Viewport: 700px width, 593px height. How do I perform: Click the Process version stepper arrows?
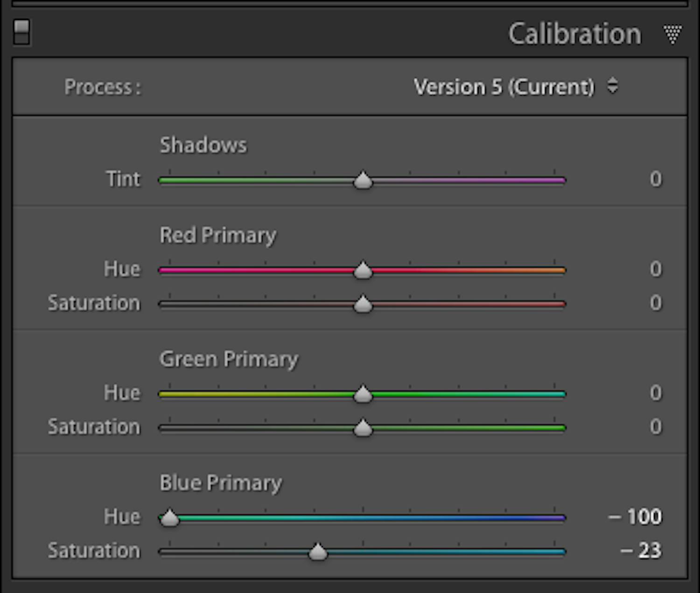pos(614,87)
